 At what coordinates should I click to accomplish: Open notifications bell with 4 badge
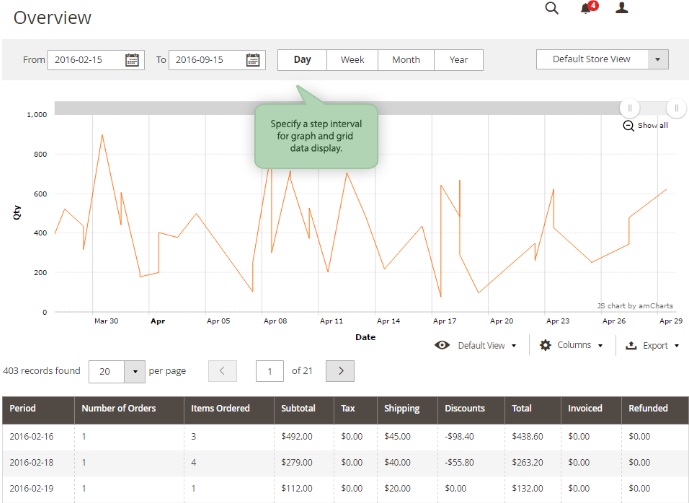point(589,7)
